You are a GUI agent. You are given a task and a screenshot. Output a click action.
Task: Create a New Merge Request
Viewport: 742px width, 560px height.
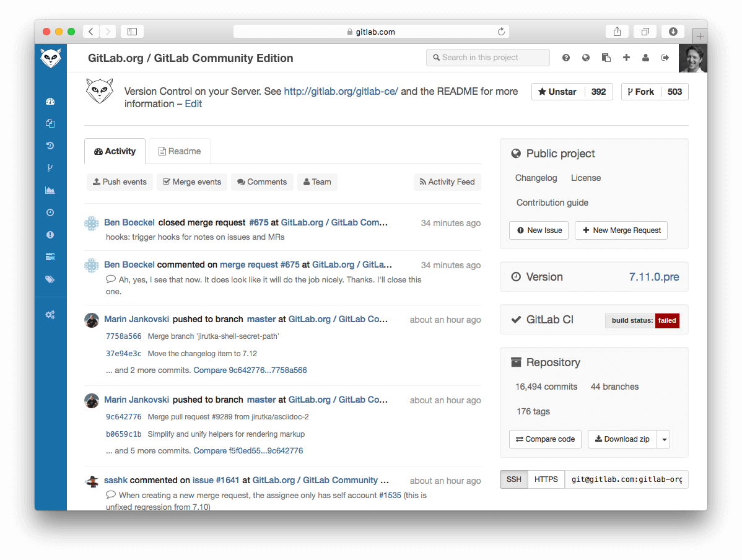(x=621, y=230)
